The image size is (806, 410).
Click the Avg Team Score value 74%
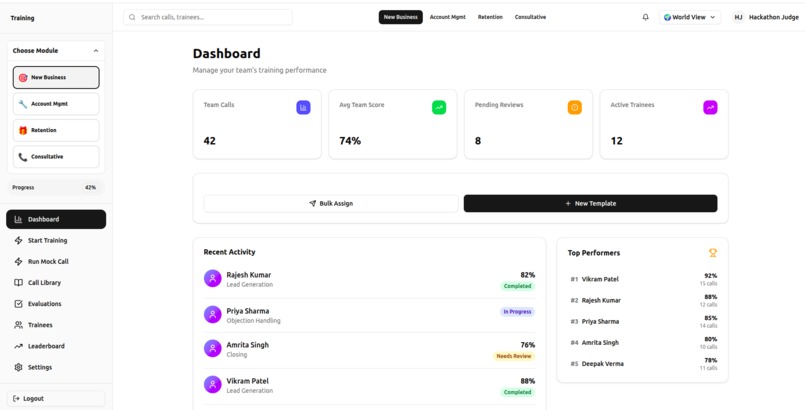(350, 141)
